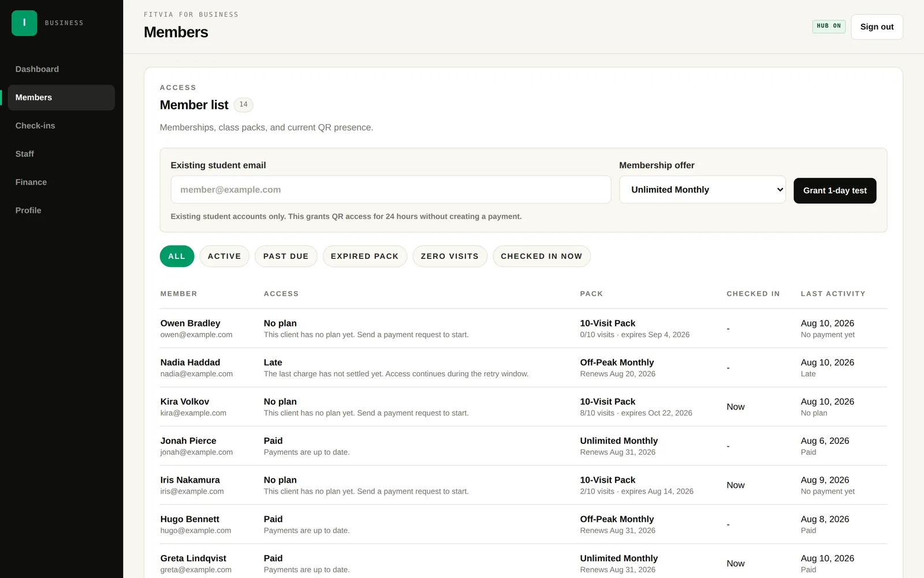Click Hugo Bennett's Off-Peak Monthly pack
The image size is (924, 578).
617,520
